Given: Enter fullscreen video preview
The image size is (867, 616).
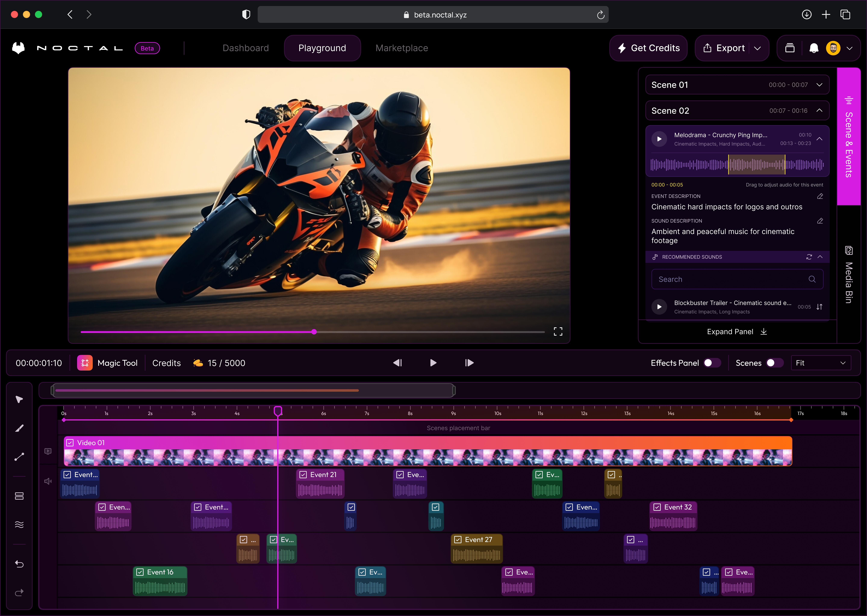Looking at the screenshot, I should (x=558, y=331).
